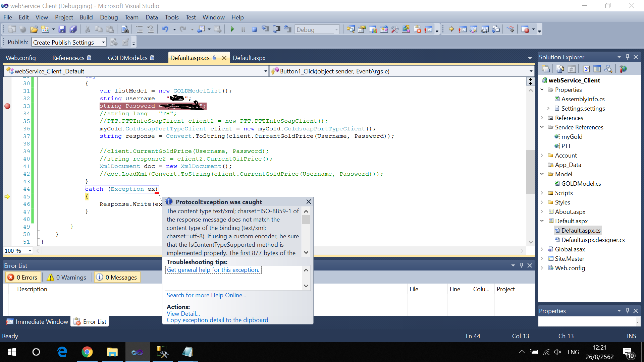Expand the Account folder node
644x362 pixels.
pos(542,155)
